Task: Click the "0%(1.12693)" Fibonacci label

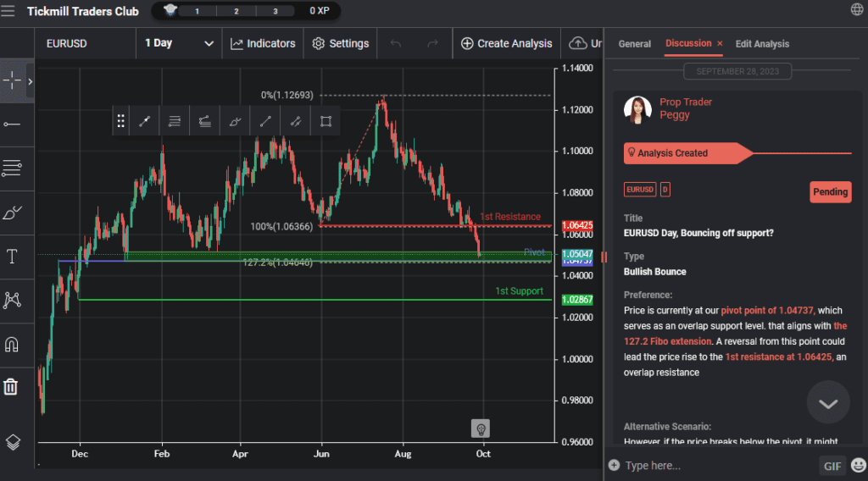Action: 287,95
